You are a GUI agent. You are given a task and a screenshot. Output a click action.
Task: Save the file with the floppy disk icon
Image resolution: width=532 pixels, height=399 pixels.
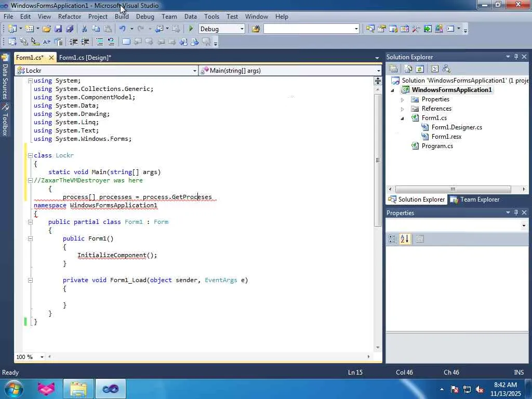(x=58, y=29)
